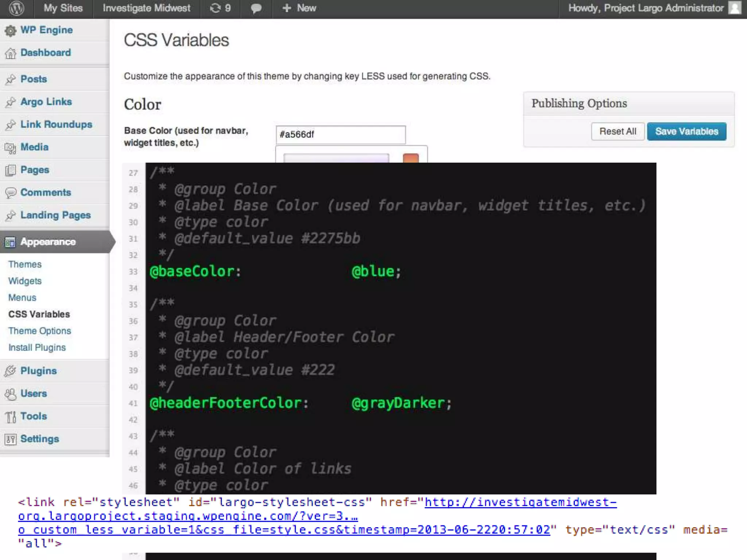Click the Settings icon in sidebar
This screenshot has width=747, height=560.
coord(10,439)
